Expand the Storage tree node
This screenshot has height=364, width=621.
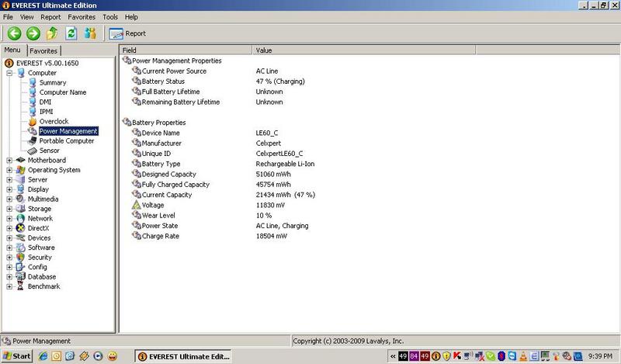(9, 209)
